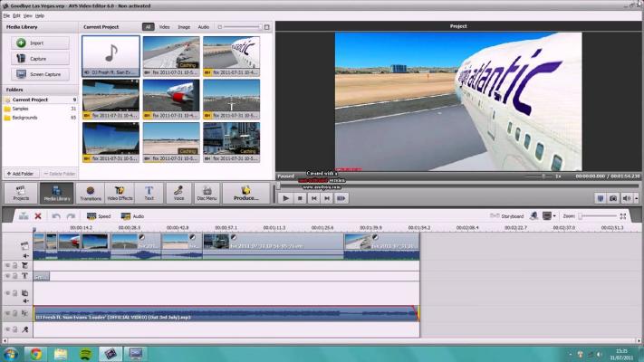Click the timeline Zoom slider
Viewport: 644px width, 362px height.
click(x=598, y=216)
